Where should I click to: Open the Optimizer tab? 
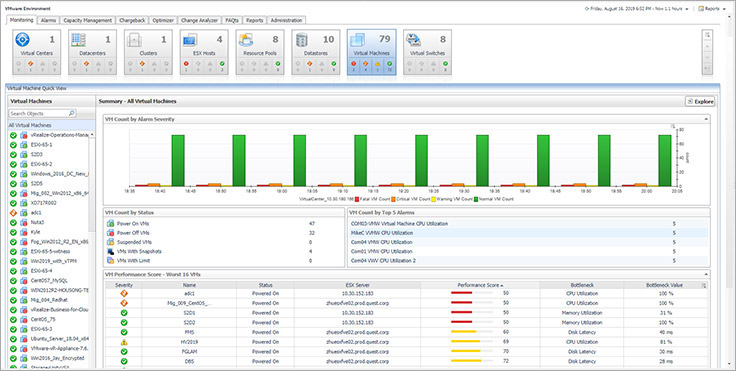tap(163, 20)
